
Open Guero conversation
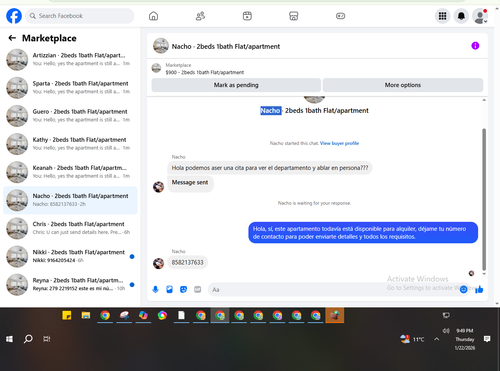[70, 116]
